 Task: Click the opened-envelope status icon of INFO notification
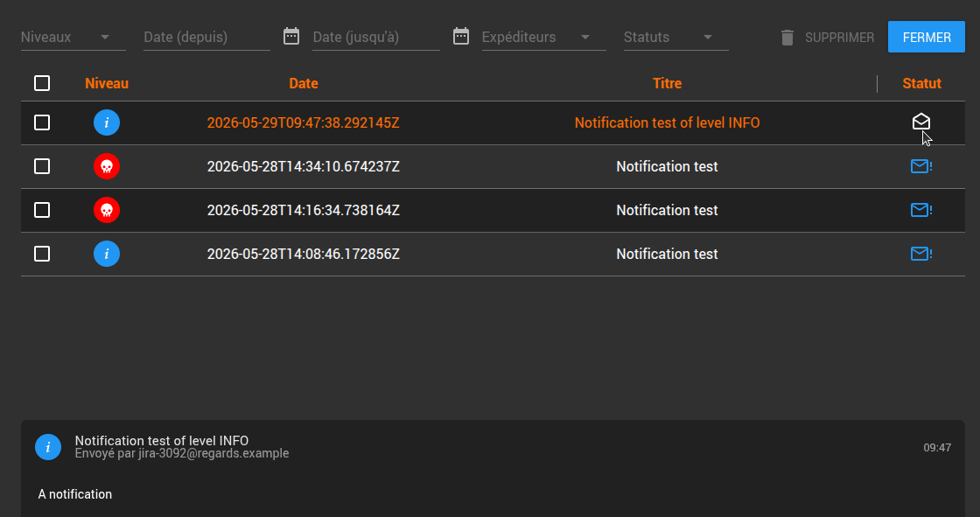[x=921, y=122]
